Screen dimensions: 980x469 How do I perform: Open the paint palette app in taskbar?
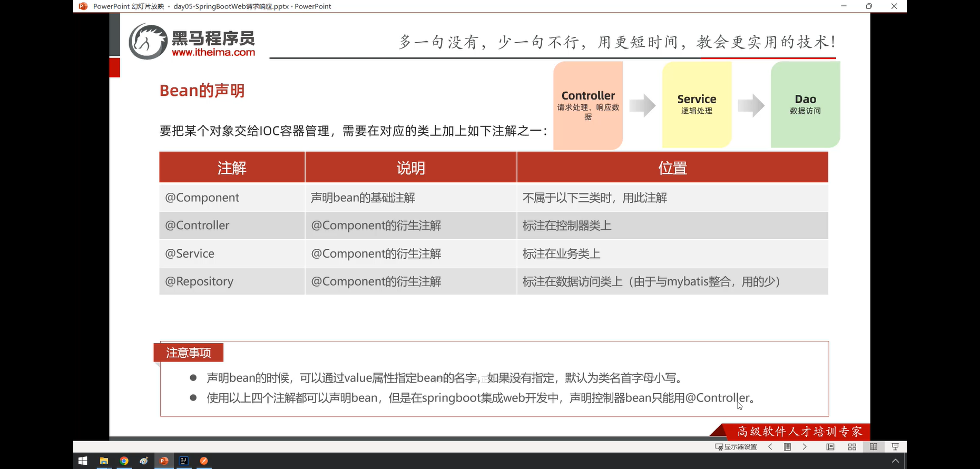tap(144, 461)
